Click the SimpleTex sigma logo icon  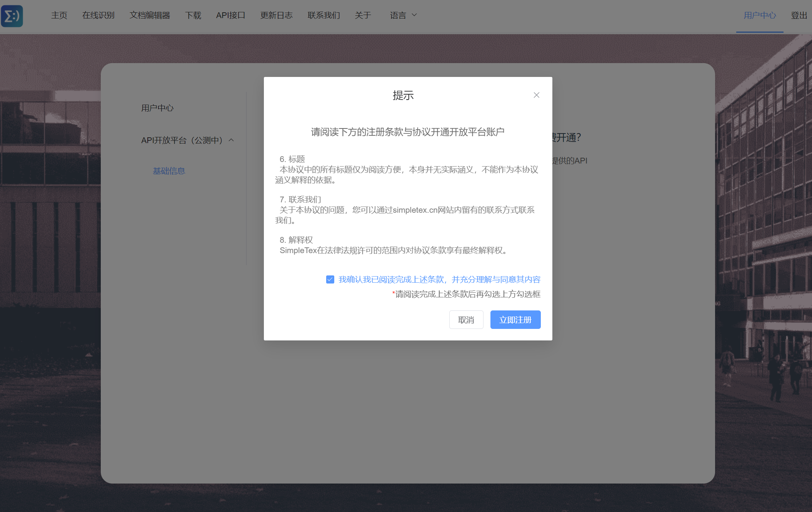(12, 16)
